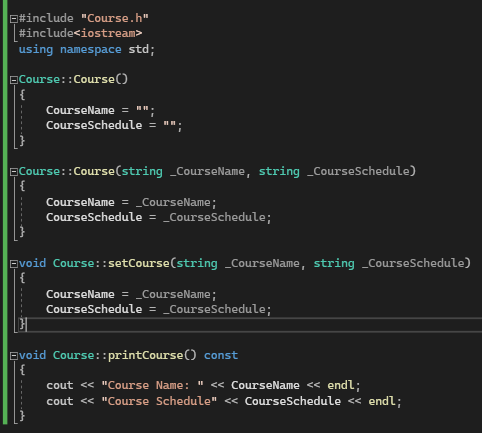Click void before Course::printCourse
Viewport: 482px width, 433px height.
pos(32,355)
